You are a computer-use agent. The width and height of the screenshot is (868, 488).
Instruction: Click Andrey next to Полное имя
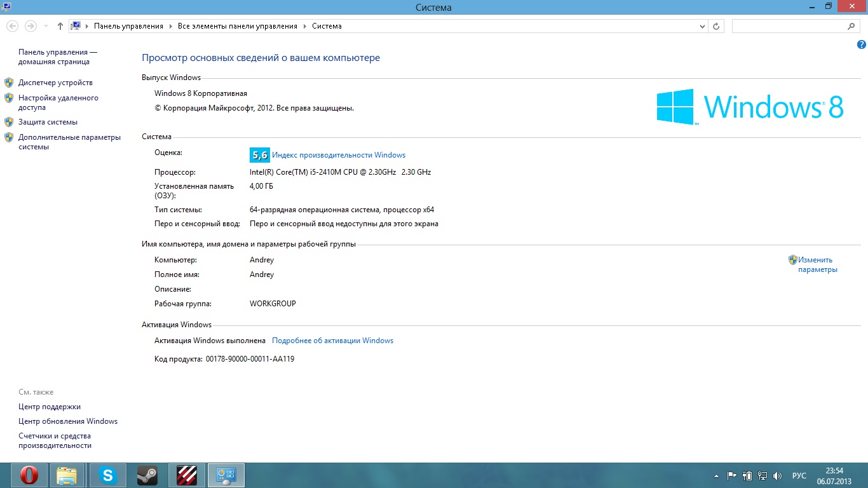coord(262,274)
